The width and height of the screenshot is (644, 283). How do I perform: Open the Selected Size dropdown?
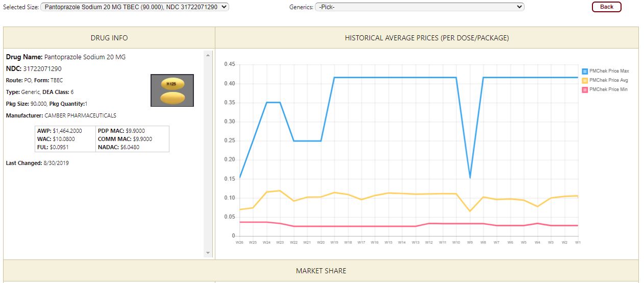(135, 7)
